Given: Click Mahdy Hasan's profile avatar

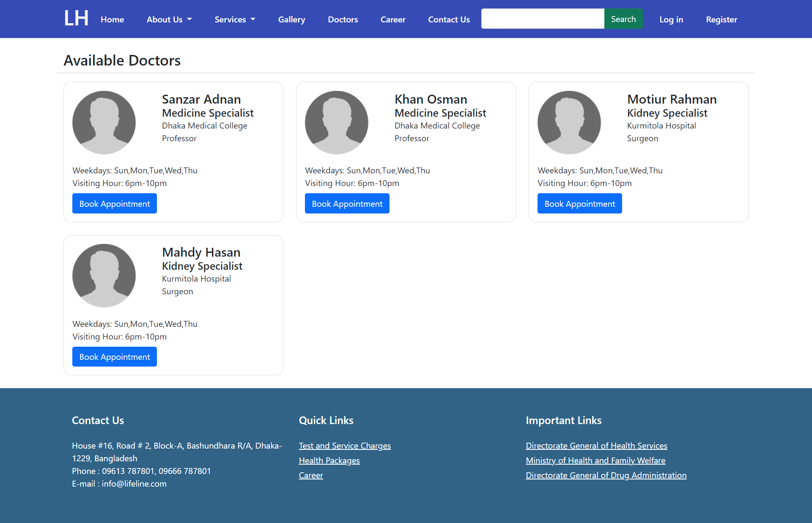Looking at the screenshot, I should pos(104,276).
